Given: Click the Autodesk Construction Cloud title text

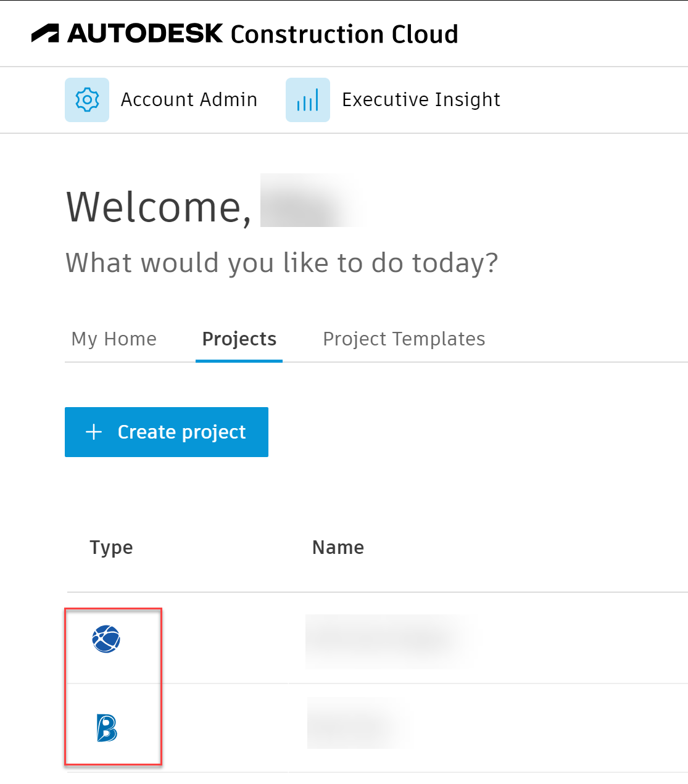Looking at the screenshot, I should pyautogui.click(x=263, y=34).
